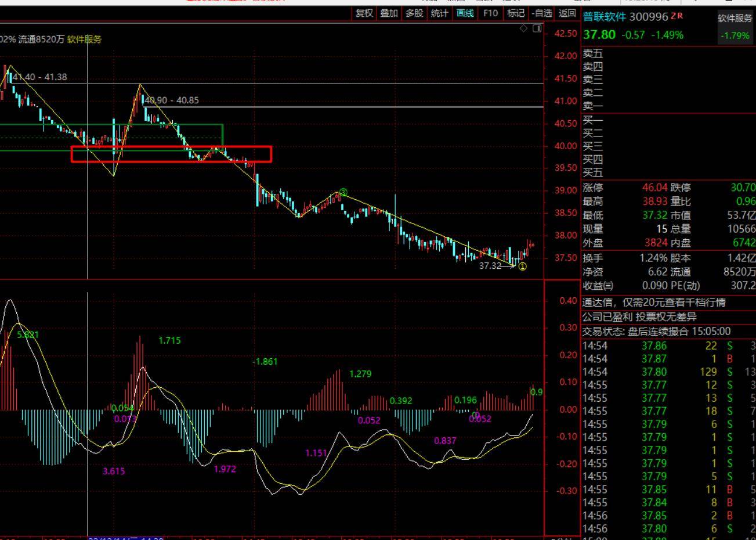Click the circled ① wave marker
Viewport: 756px width, 540px height.
tap(522, 267)
